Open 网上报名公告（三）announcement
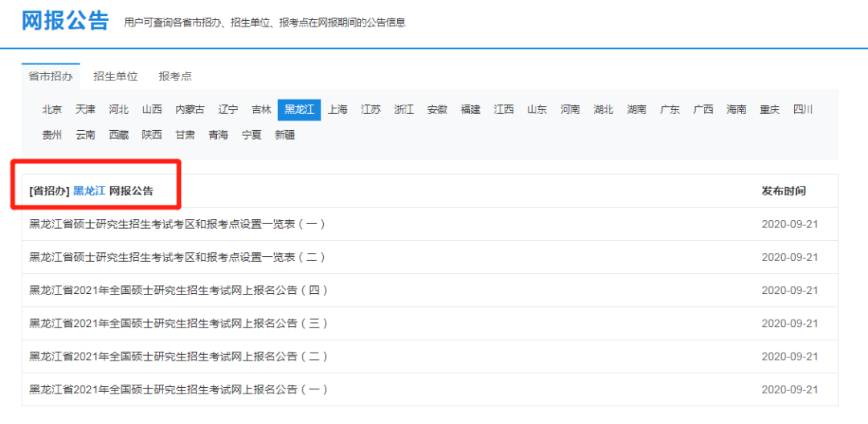The height and width of the screenshot is (424, 868). pos(178,323)
